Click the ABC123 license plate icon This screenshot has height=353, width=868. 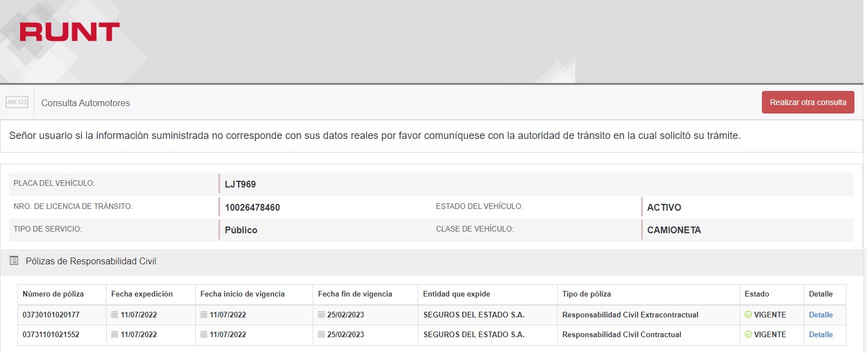coord(17,102)
